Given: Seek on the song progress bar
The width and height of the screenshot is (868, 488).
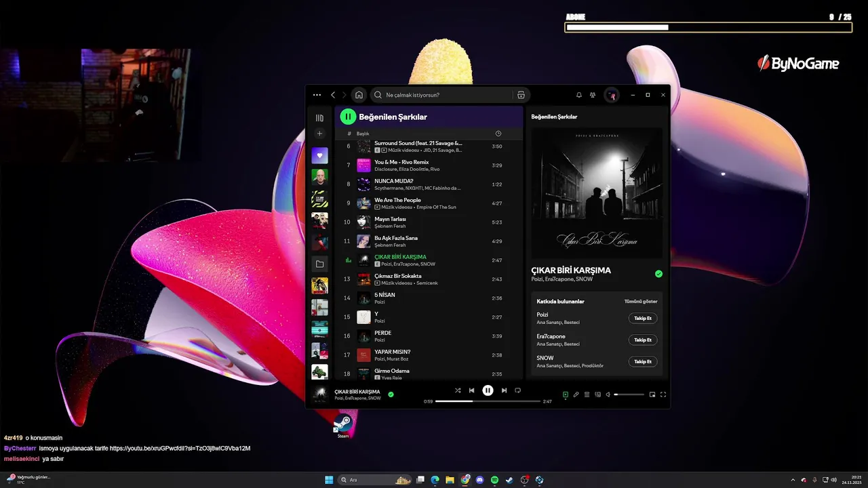Looking at the screenshot, I should coord(488,401).
